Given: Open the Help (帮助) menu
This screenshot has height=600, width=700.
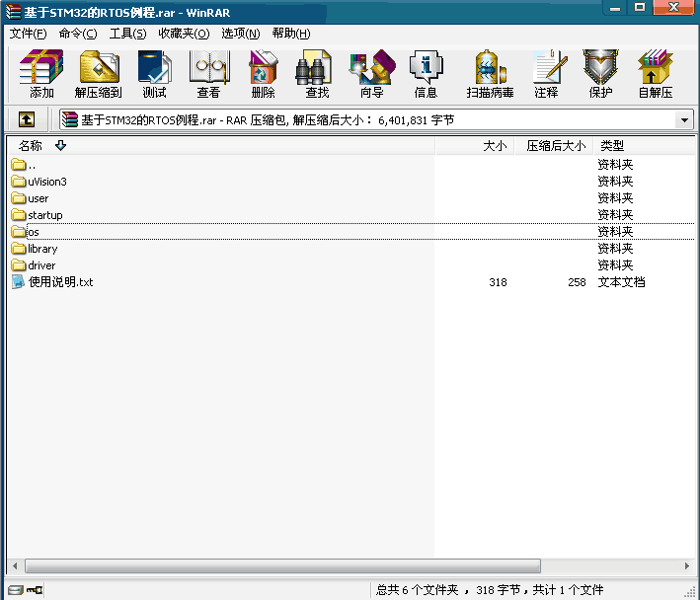Looking at the screenshot, I should tap(291, 34).
